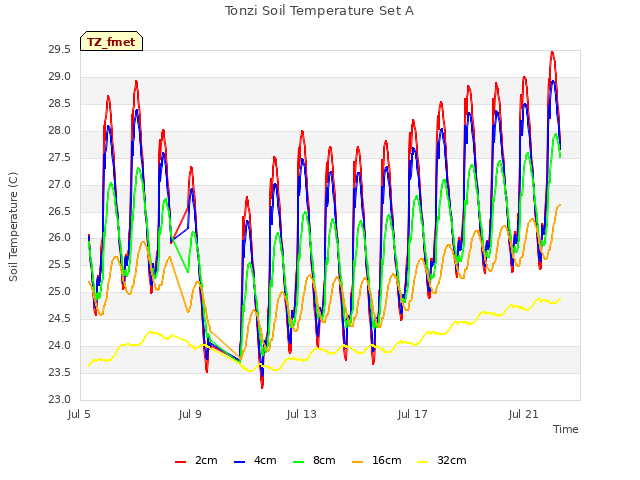640x480 pixels.
Task: Click the 29.5 y-axis tick label
Action: pos(60,50)
